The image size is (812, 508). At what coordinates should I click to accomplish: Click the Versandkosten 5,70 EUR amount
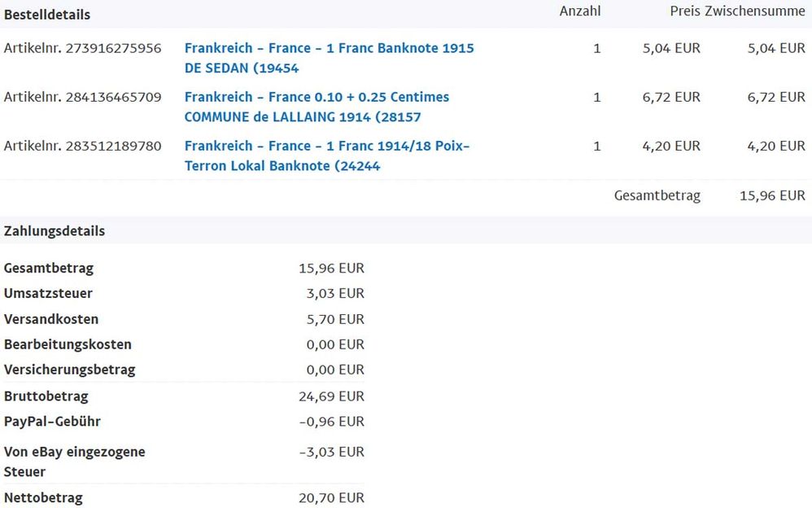335,319
